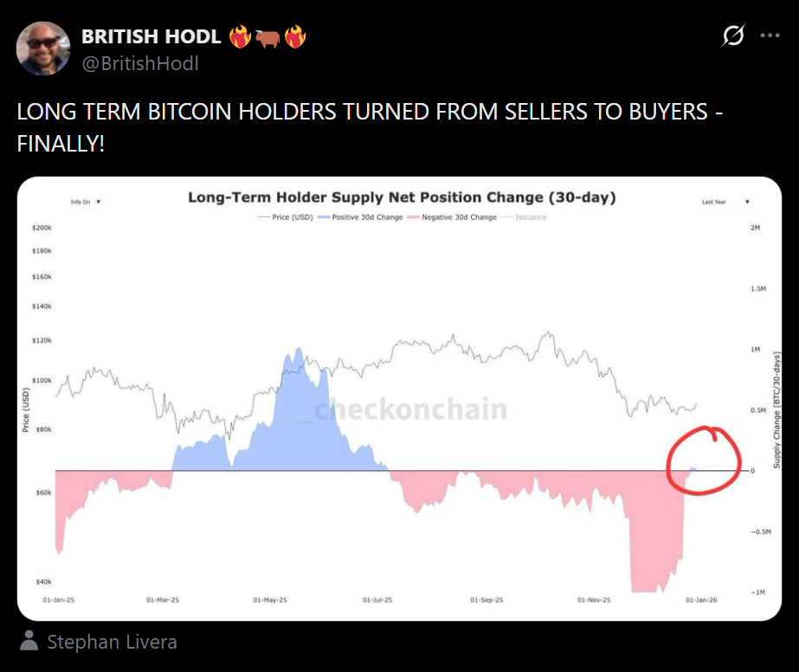Toggle the Positive 30d Change legend series
The image size is (799, 672).
click(366, 217)
